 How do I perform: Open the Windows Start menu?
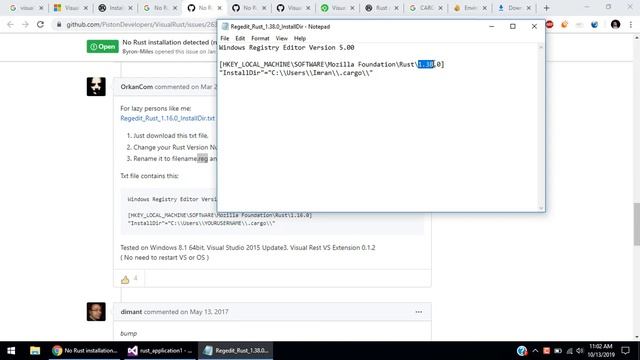pyautogui.click(x=11, y=351)
